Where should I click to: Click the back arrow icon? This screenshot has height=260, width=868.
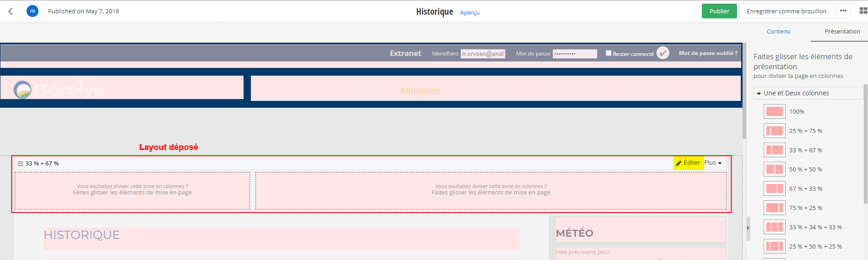pyautogui.click(x=11, y=11)
